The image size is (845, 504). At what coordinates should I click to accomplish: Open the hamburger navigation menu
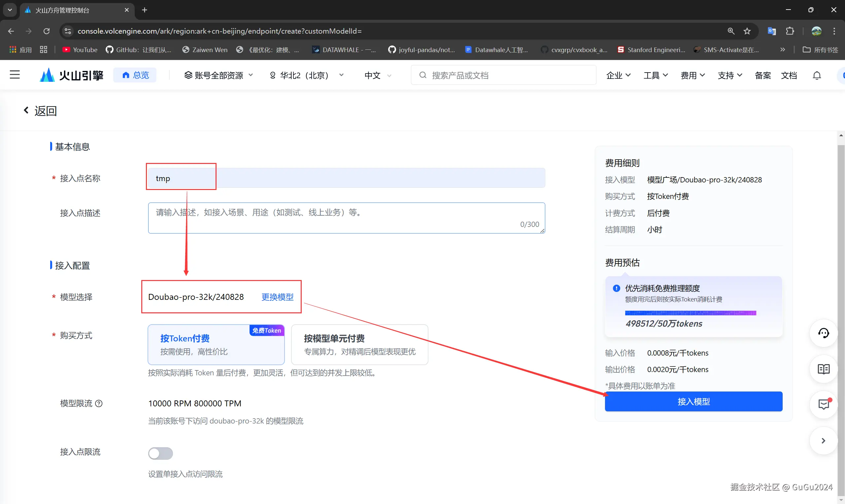pyautogui.click(x=15, y=75)
